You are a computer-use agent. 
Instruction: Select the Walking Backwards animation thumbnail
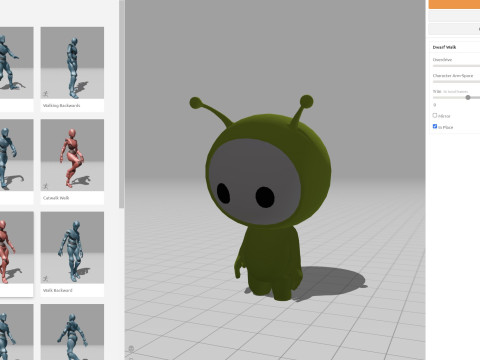point(72,63)
